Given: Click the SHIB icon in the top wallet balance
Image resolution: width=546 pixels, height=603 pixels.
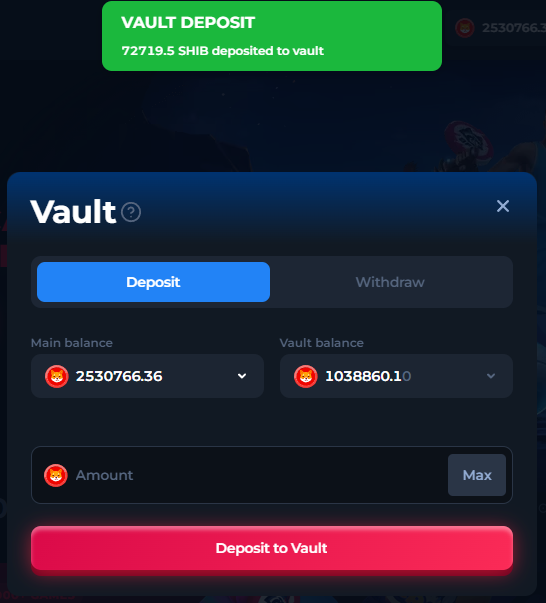Looking at the screenshot, I should [x=464, y=28].
